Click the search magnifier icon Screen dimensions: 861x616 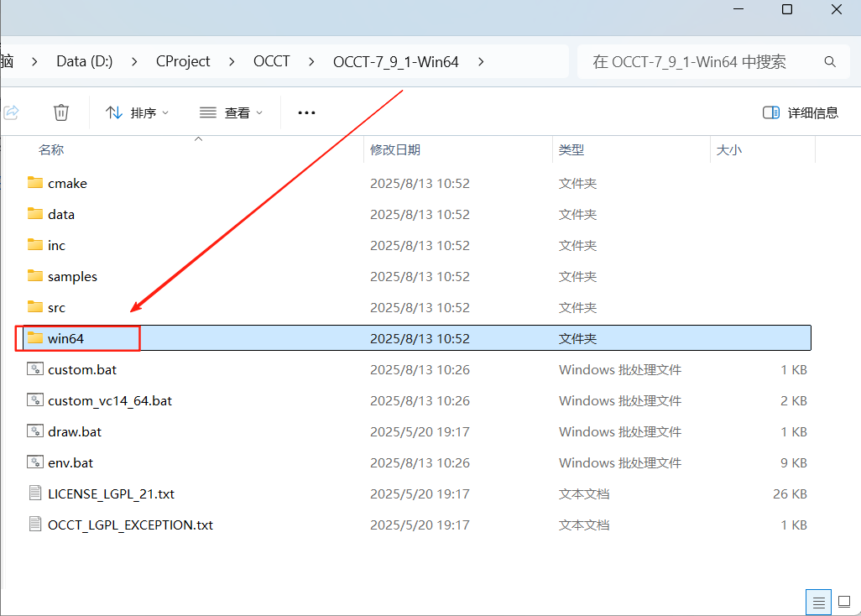click(x=830, y=62)
